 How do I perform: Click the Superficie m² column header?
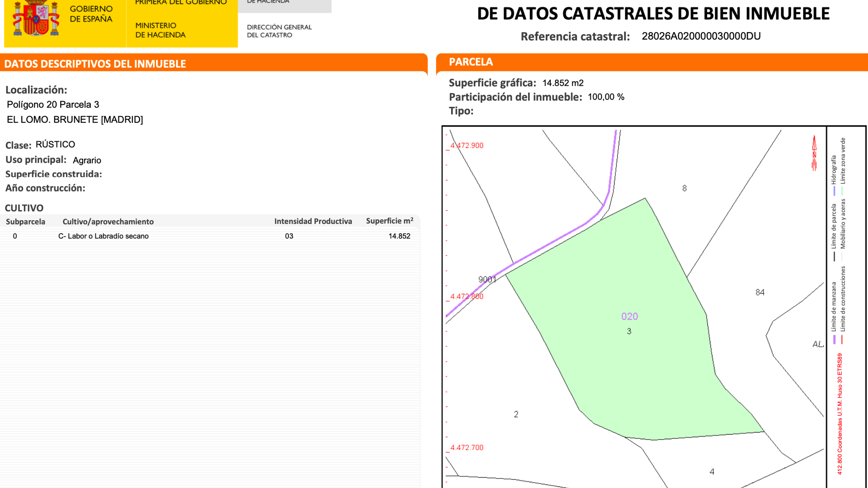coord(389,221)
